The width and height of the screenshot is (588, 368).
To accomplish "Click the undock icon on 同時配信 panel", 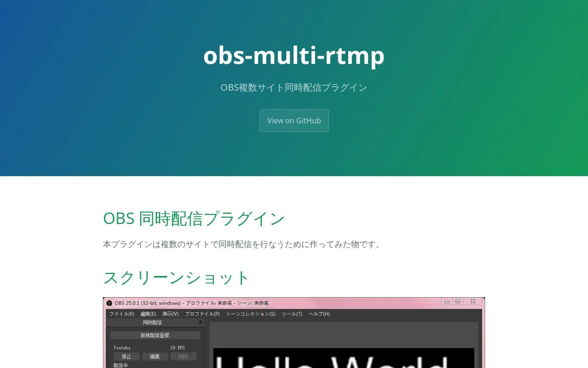I will tap(200, 322).
